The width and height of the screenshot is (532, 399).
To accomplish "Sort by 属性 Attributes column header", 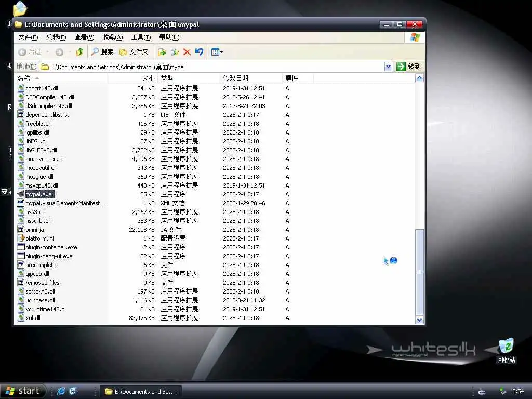I will 298,78.
